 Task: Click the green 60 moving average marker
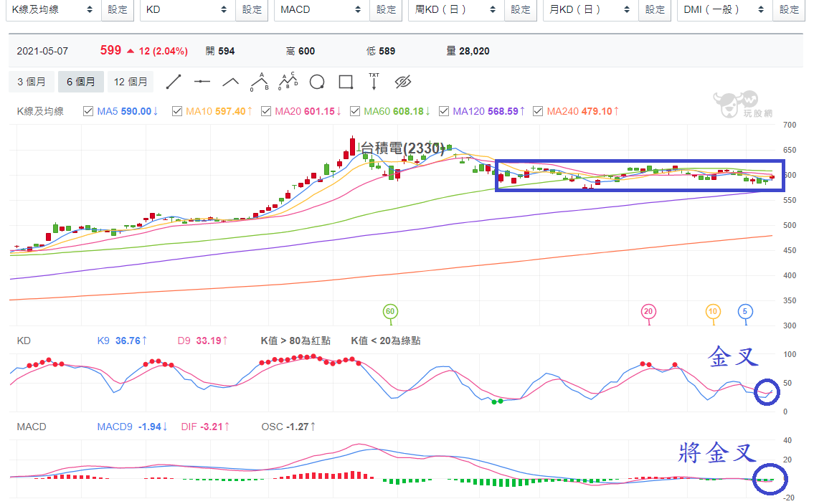tap(390, 311)
